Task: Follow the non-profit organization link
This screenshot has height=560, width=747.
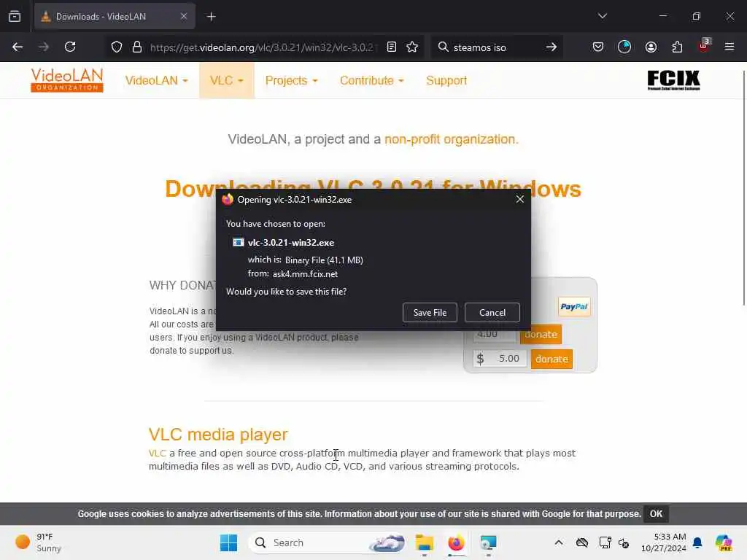Action: coord(451,139)
